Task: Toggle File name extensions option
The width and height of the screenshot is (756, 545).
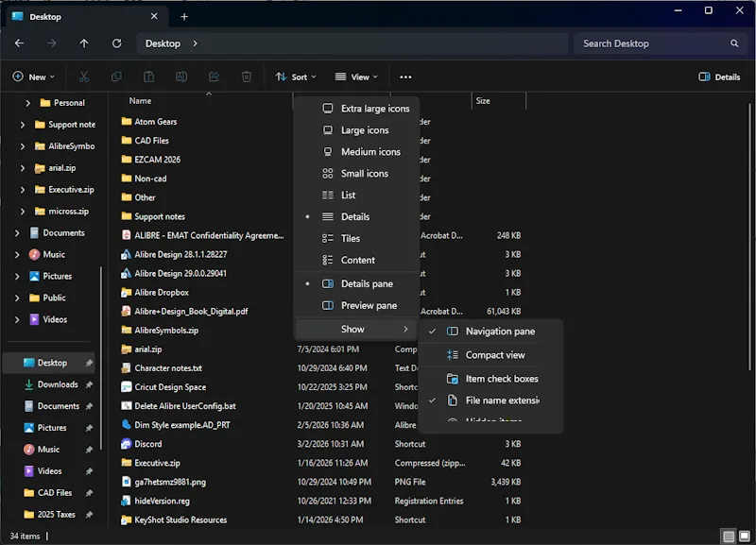Action: pos(490,400)
